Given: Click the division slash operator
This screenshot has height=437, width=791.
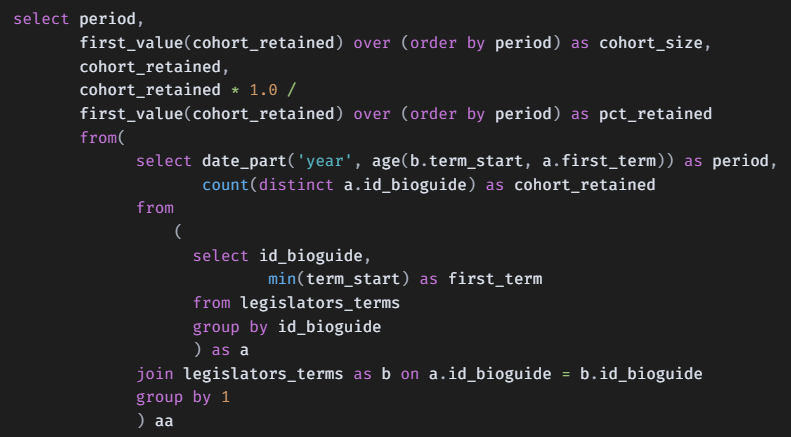Looking at the screenshot, I should (292, 91).
